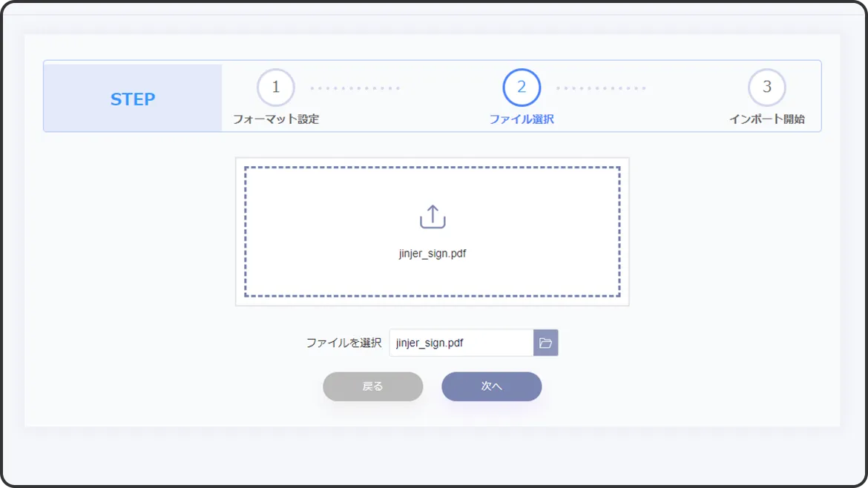
Task: Click blank panel area below the 次へ button
Action: click(x=492, y=415)
